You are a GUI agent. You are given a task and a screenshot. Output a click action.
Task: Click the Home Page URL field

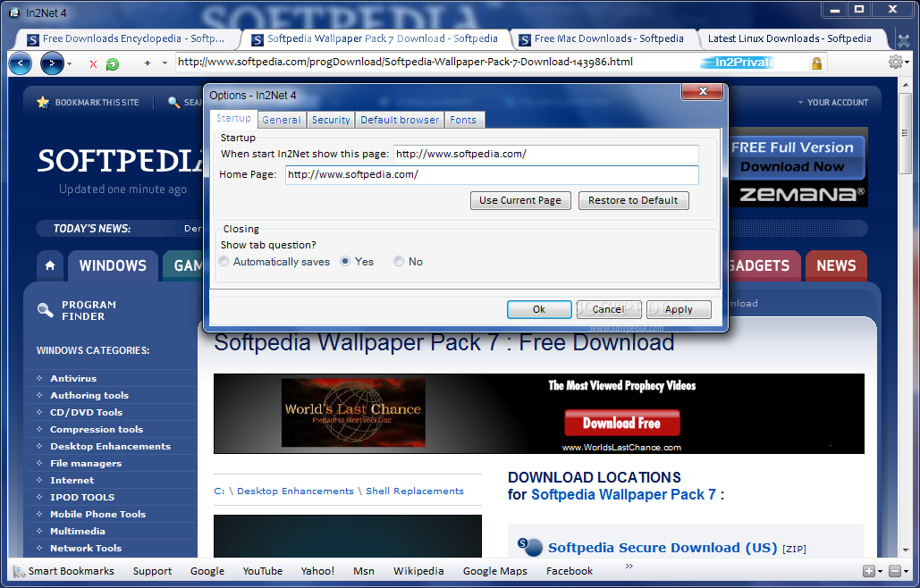pos(492,174)
